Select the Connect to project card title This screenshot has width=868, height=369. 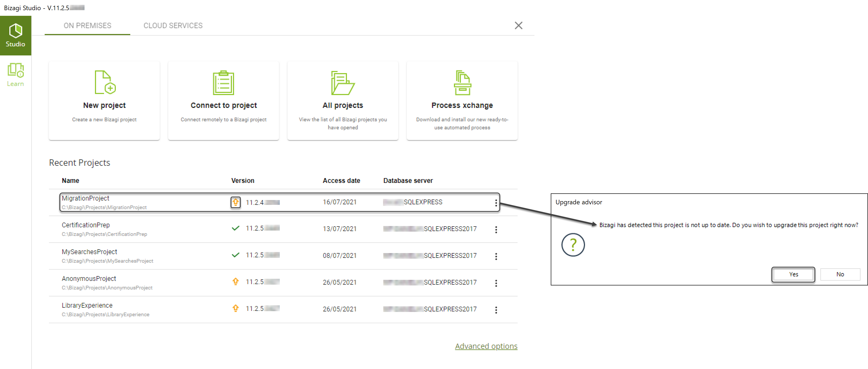[x=224, y=105]
